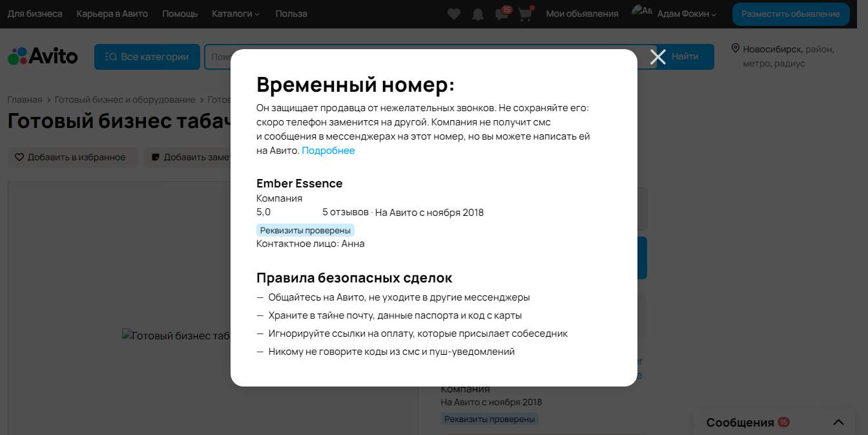Image resolution: width=868 pixels, height=435 pixels.
Task: Open messages chat icon with badge 15
Action: tap(502, 14)
